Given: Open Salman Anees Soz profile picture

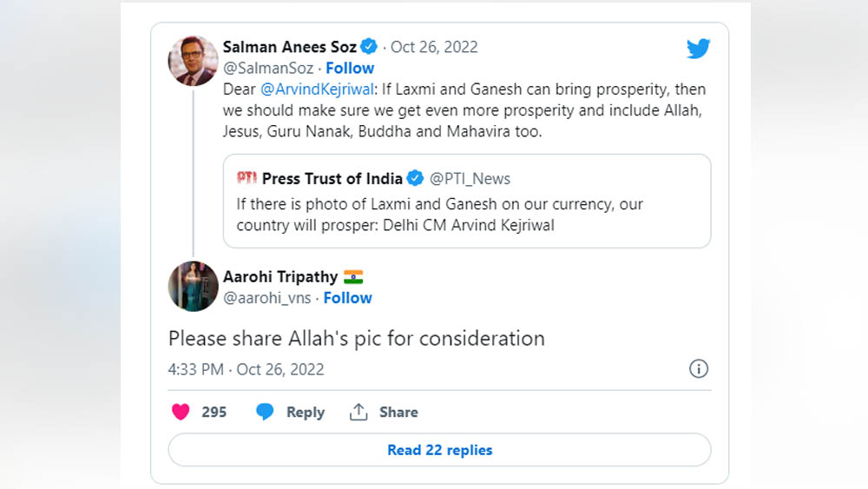Looking at the screenshot, I should pyautogui.click(x=193, y=61).
